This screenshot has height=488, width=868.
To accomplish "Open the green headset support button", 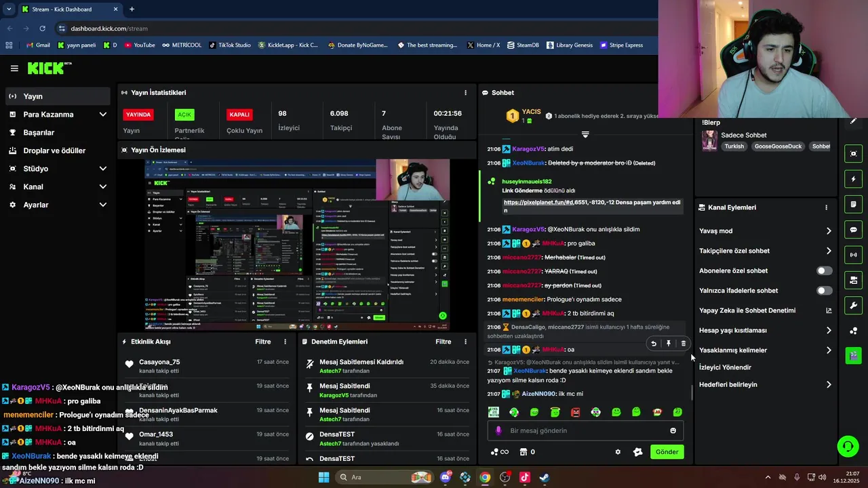I will (x=848, y=446).
